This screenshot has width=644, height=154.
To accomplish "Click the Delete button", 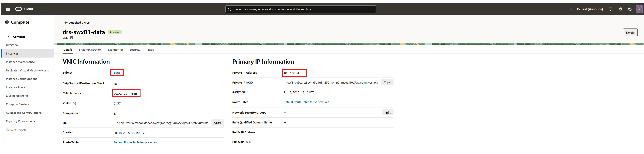I will click(x=630, y=32).
